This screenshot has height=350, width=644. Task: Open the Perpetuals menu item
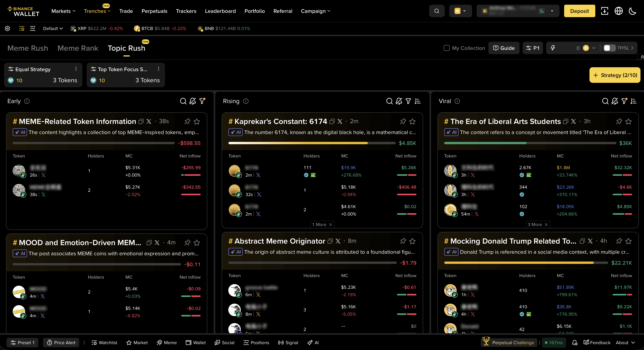[x=154, y=11]
